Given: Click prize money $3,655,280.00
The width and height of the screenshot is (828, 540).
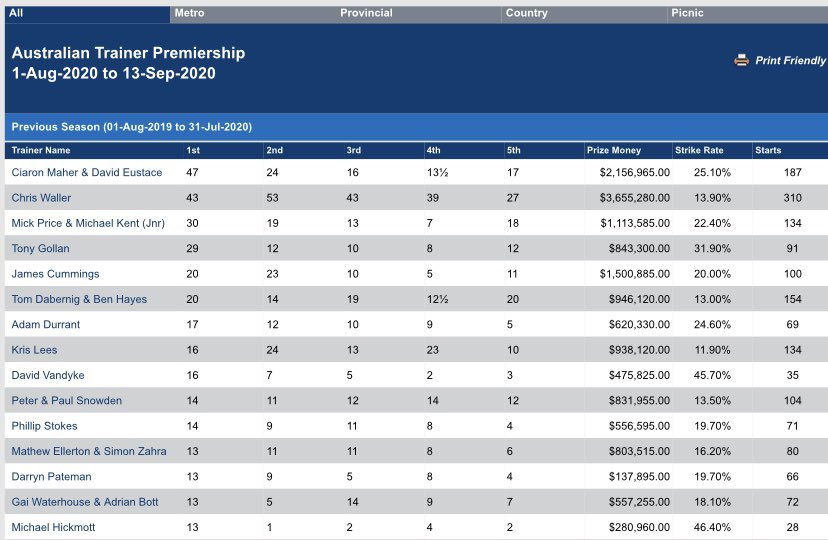Looking at the screenshot, I should [x=634, y=197].
